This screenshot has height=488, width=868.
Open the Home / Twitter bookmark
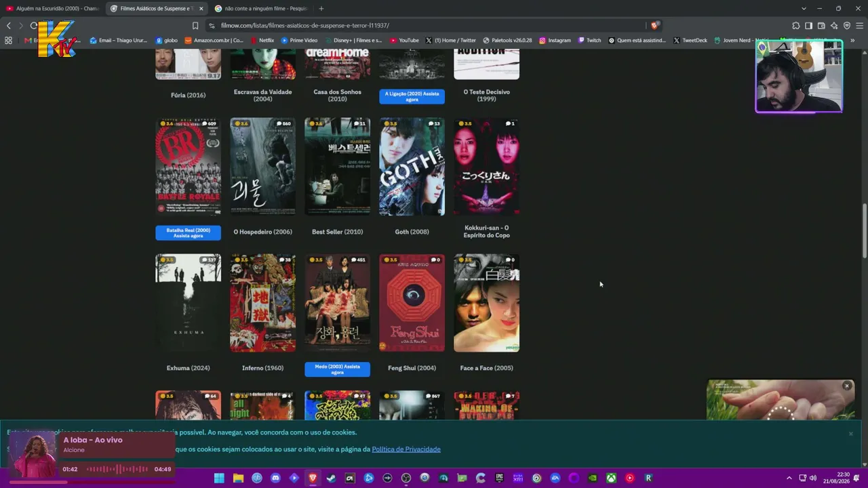450,40
